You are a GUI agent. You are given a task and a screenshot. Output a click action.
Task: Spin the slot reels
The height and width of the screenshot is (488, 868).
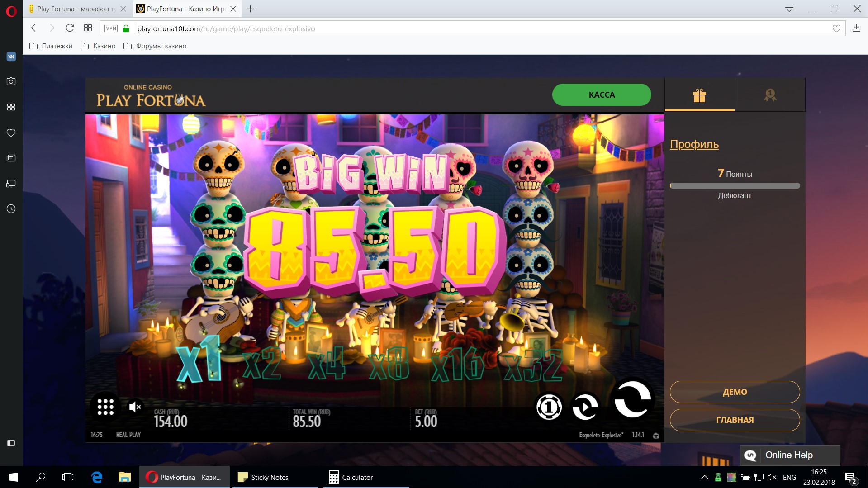632,399
